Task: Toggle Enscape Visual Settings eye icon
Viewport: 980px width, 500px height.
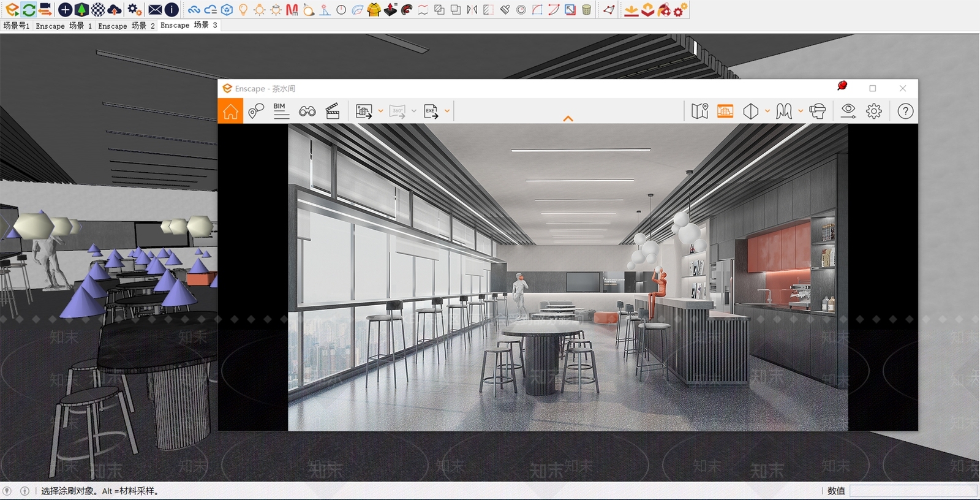Action: click(x=848, y=111)
